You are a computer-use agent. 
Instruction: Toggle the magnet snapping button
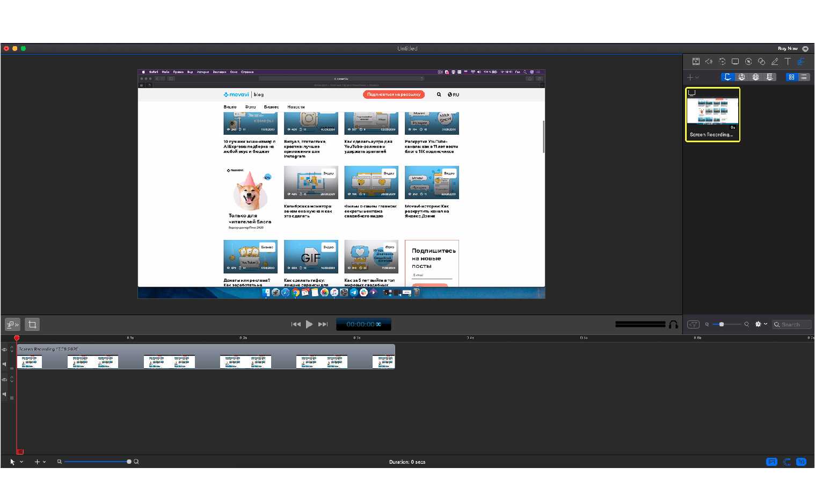787,462
